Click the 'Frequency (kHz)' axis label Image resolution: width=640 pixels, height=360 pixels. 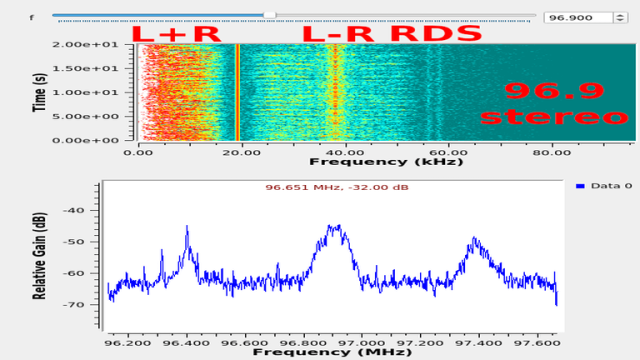pyautogui.click(x=386, y=162)
